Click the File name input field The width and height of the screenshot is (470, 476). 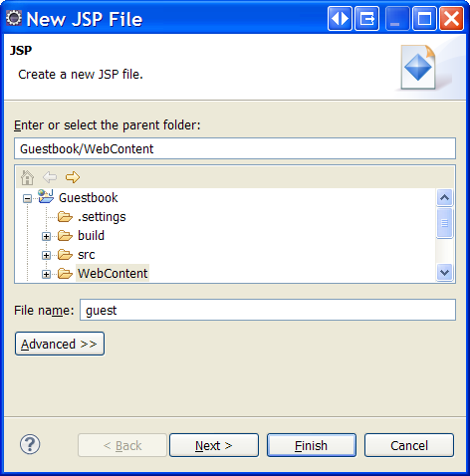click(268, 310)
